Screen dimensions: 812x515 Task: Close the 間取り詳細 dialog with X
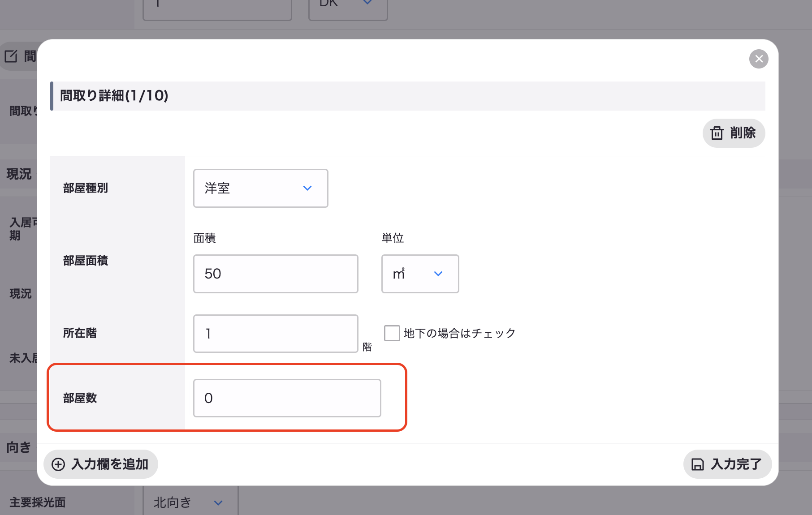759,59
